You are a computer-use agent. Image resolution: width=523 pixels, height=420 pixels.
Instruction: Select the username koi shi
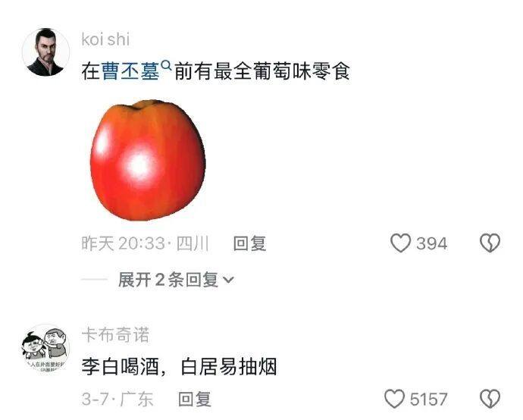(105, 39)
